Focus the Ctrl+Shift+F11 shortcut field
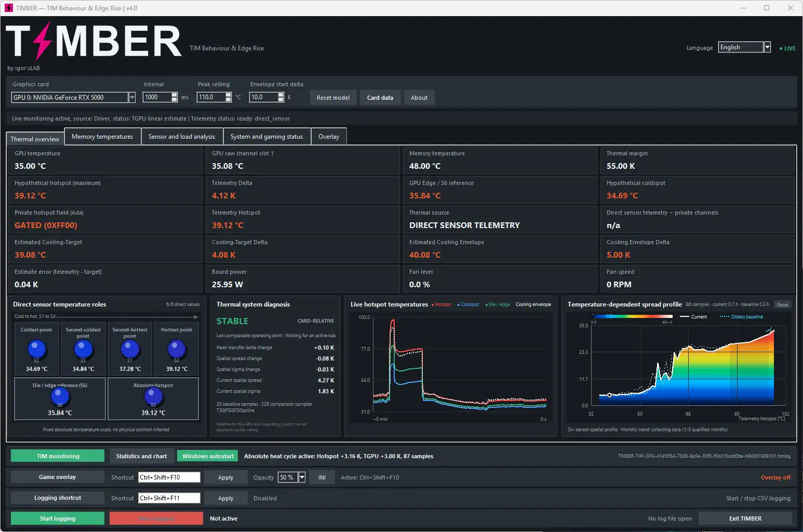 point(169,498)
